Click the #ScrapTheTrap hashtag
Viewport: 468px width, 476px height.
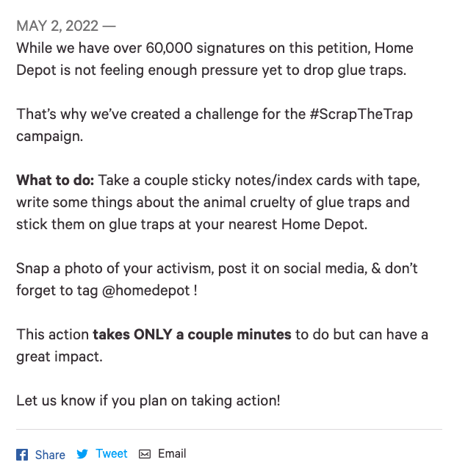[x=367, y=115]
